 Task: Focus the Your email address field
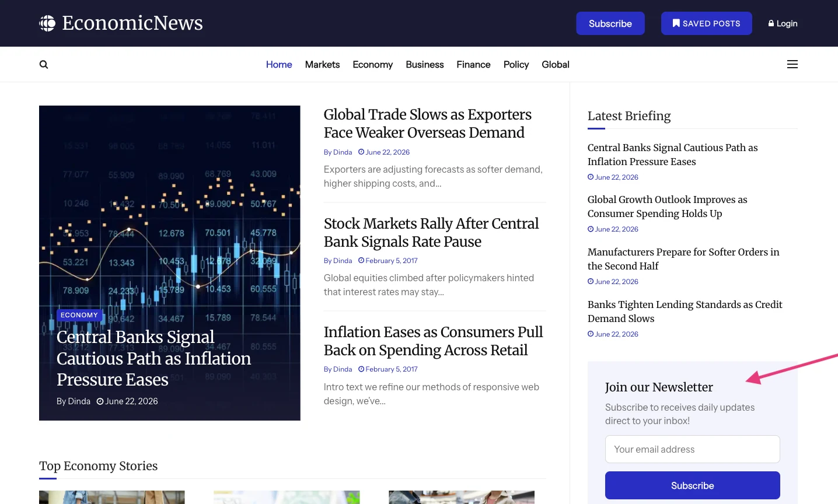[693, 449]
